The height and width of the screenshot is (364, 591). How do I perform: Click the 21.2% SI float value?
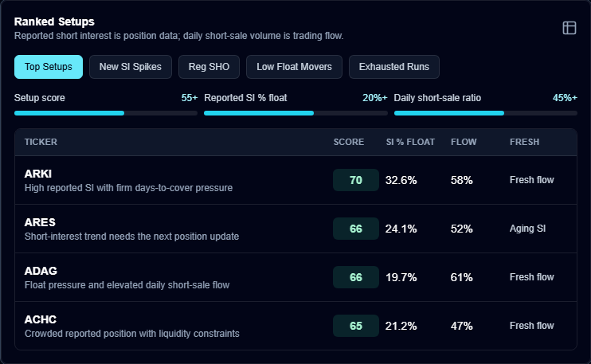(401, 326)
